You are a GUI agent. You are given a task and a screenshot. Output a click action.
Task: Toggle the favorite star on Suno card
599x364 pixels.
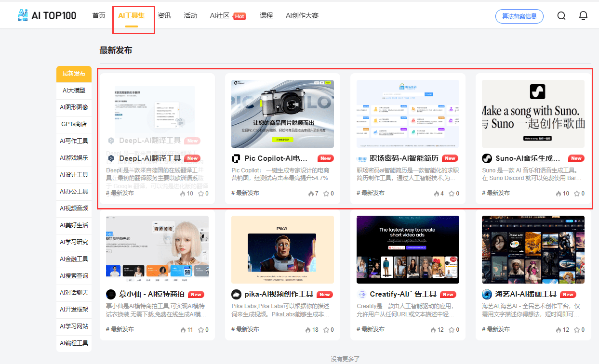coord(576,193)
